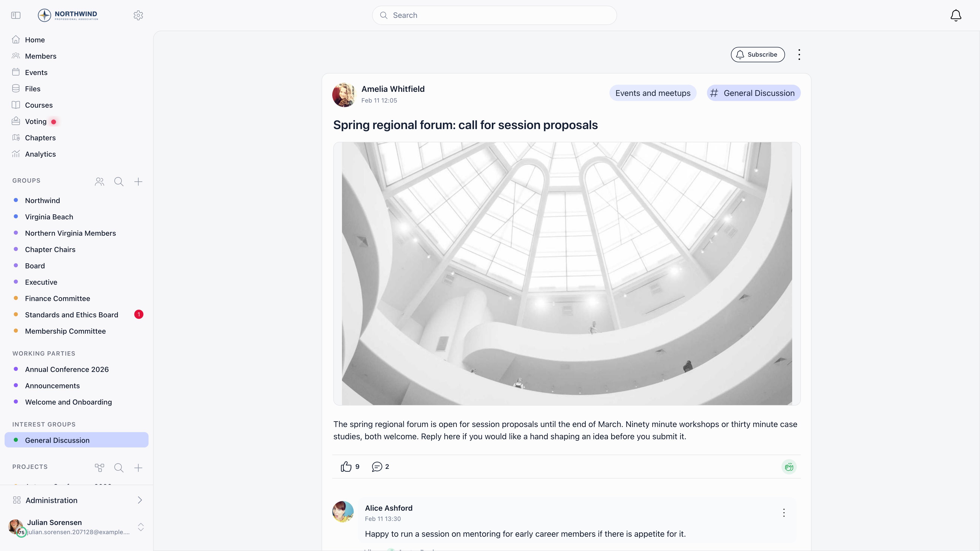The height and width of the screenshot is (551, 980).
Task: Open the General Discussion hashtag link
Action: click(x=754, y=93)
